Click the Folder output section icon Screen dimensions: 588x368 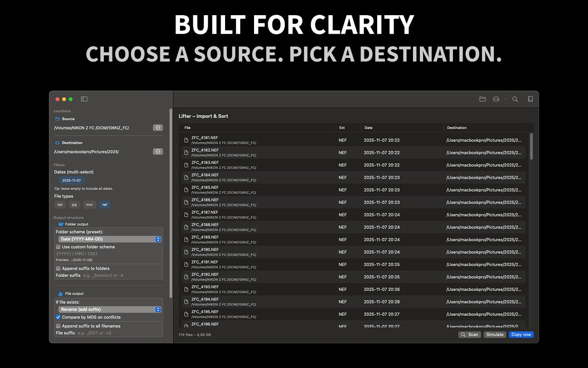click(x=60, y=223)
